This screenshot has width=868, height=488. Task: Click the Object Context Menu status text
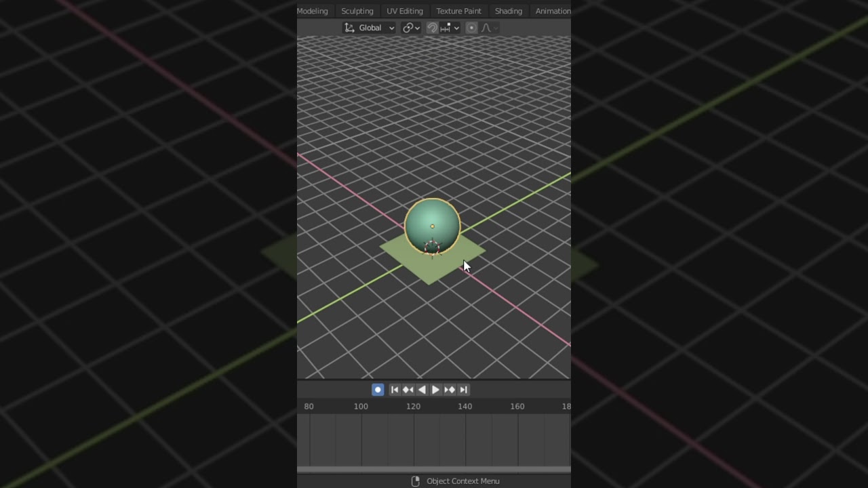click(x=463, y=481)
